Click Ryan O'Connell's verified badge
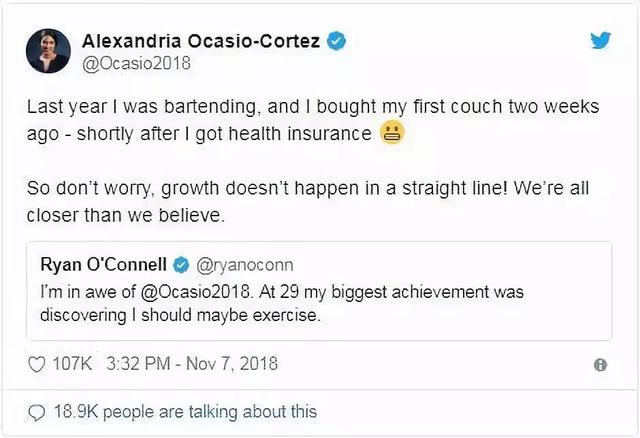Screen dimensions: 640x438 (x=181, y=266)
